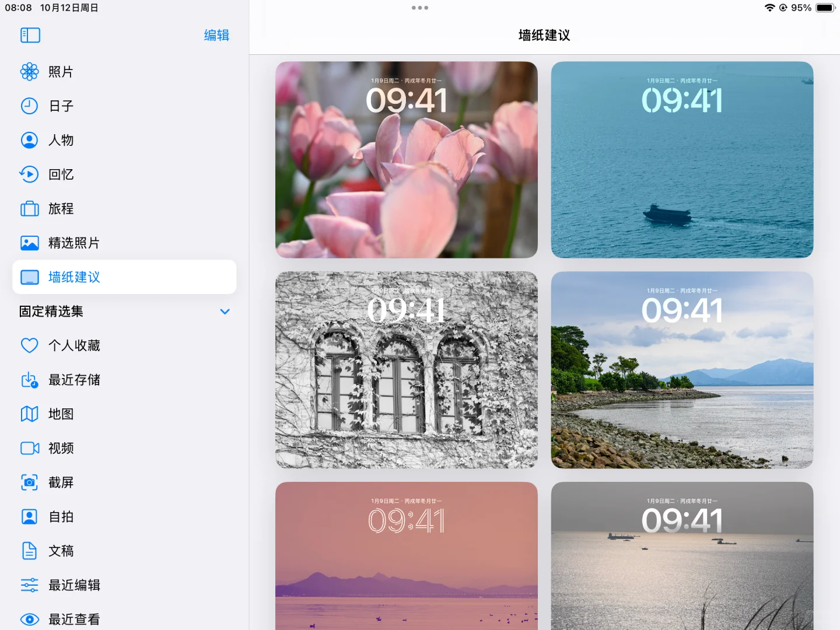Go to the 日子 section
This screenshot has width=840, height=630.
[x=124, y=106]
